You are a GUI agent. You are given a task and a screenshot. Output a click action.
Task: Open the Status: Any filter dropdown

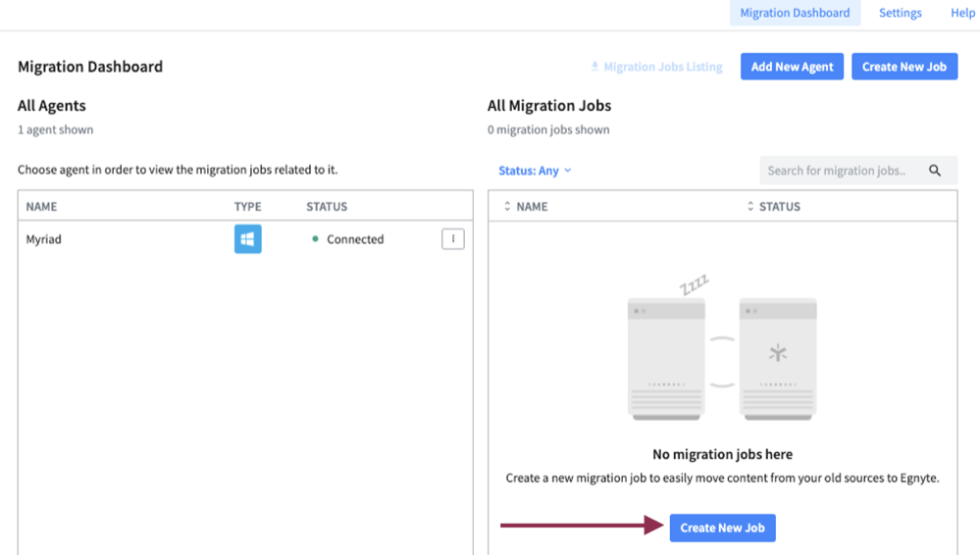click(x=535, y=171)
